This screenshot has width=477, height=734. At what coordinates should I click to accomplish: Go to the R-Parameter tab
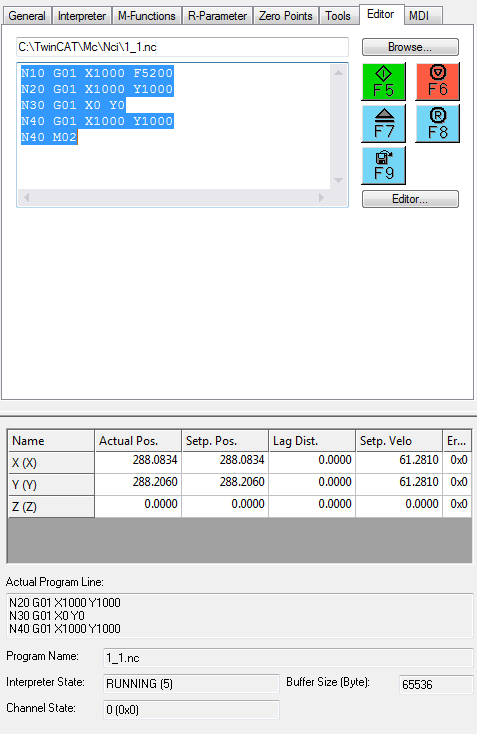217,16
